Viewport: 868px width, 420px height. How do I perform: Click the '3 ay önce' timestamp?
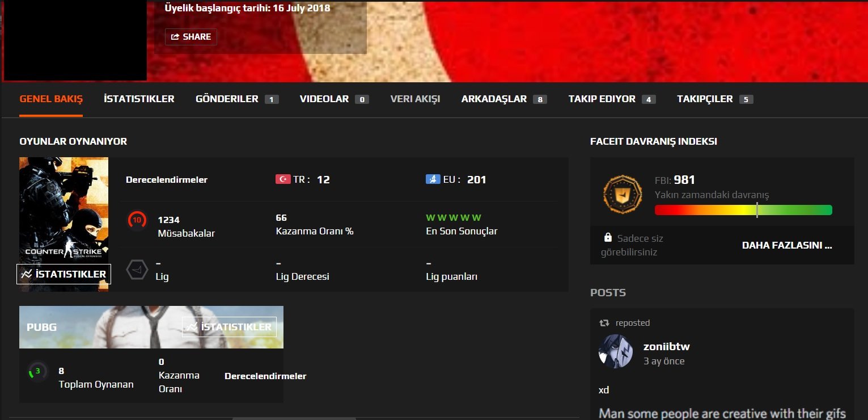point(664,361)
